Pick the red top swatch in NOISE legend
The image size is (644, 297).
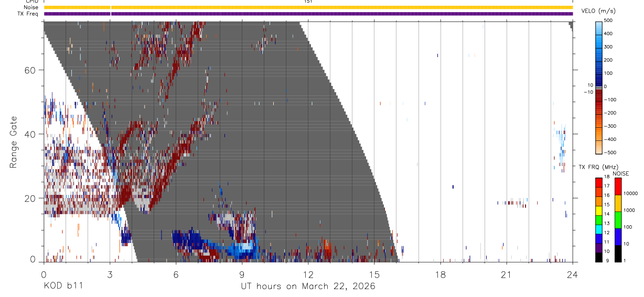coord(618,186)
